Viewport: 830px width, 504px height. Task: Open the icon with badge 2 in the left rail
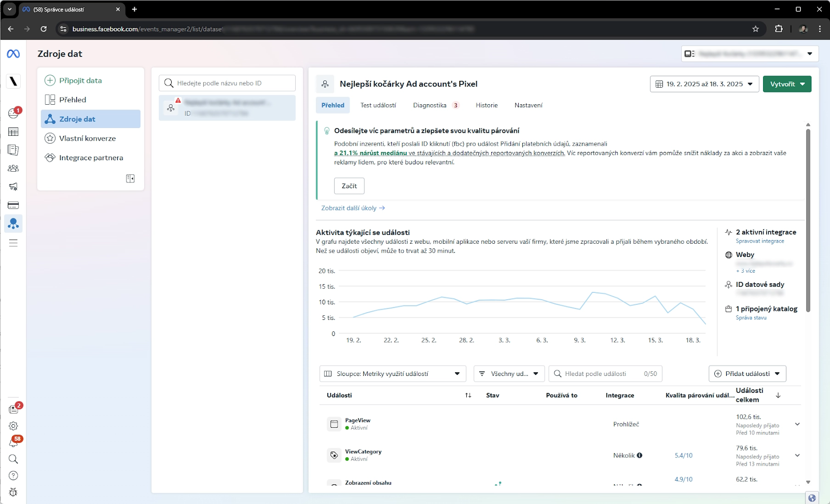[x=13, y=409]
